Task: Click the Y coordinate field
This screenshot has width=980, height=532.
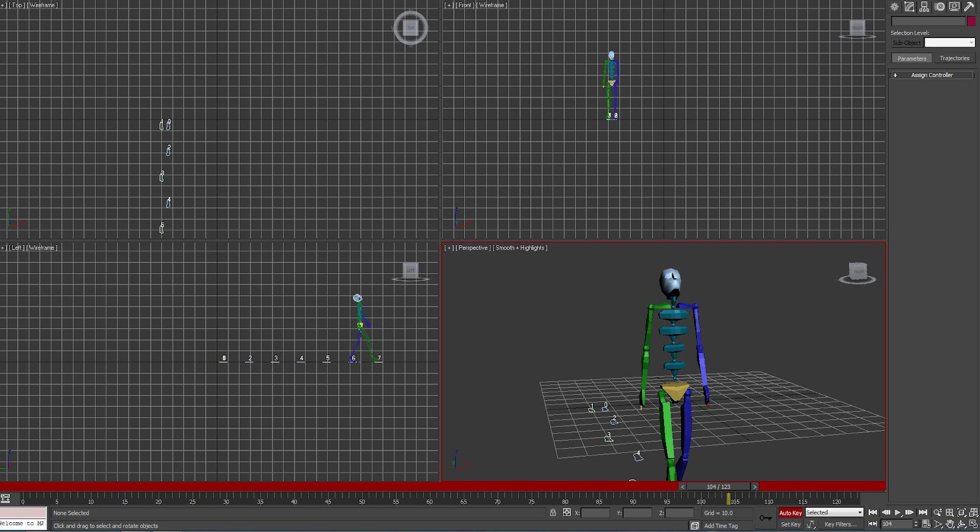Action: click(638, 513)
